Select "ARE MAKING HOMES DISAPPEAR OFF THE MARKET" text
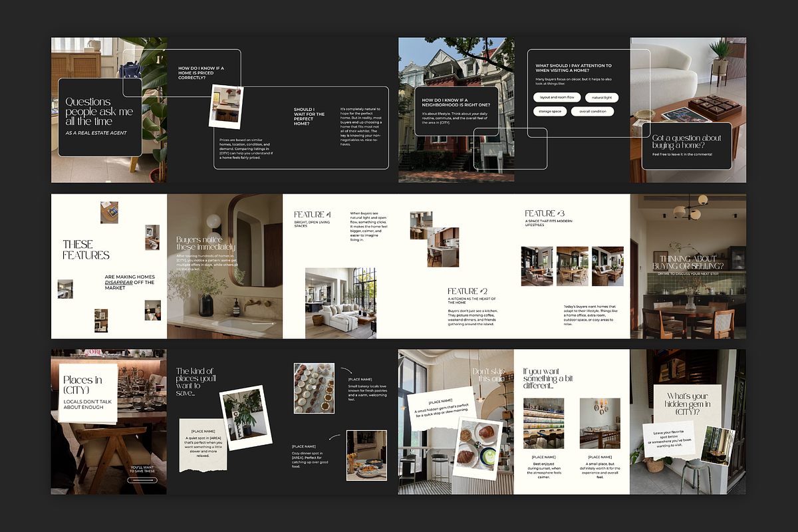Image resolution: width=798 pixels, height=532 pixels. (x=130, y=282)
